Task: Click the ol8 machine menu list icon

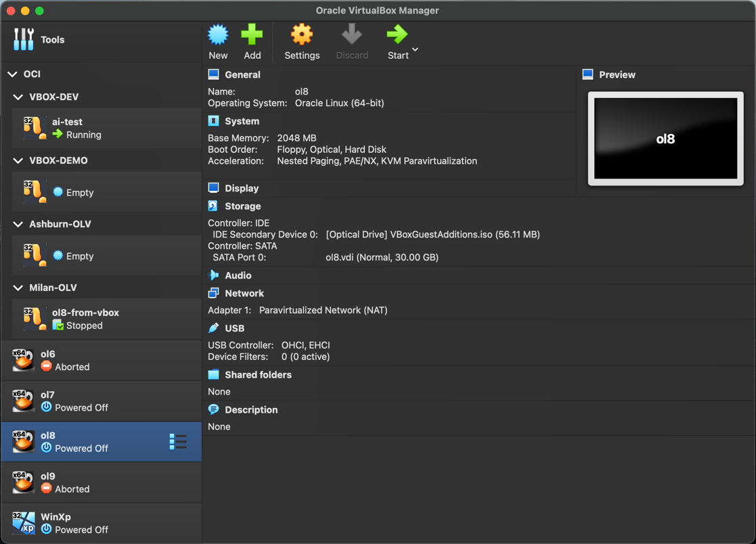Action: tap(178, 442)
